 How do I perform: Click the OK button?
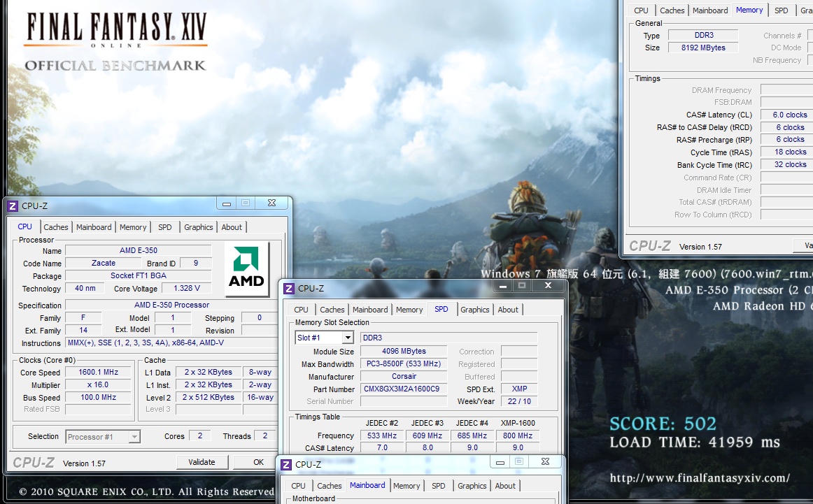258,462
